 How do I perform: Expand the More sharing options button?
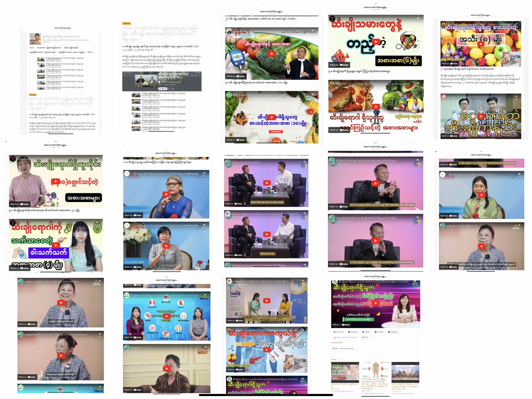point(365,337)
